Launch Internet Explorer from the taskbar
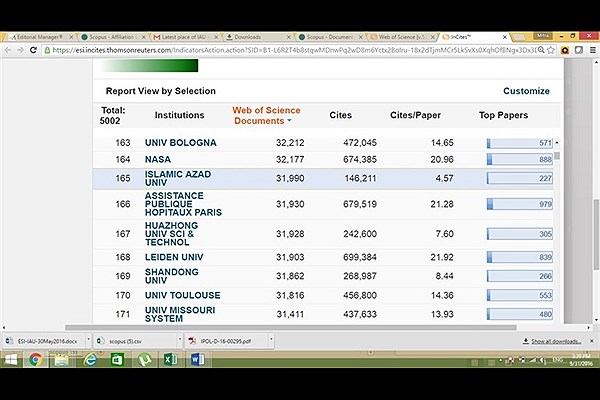This screenshot has height=400, width=600. click(90, 360)
